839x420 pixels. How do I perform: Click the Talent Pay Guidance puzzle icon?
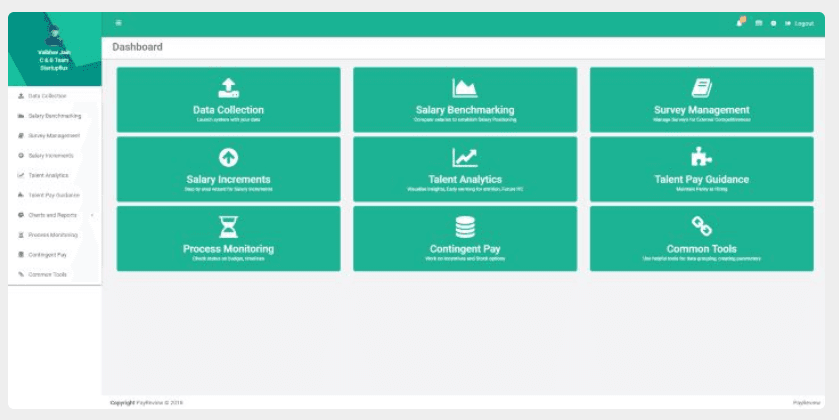click(701, 157)
